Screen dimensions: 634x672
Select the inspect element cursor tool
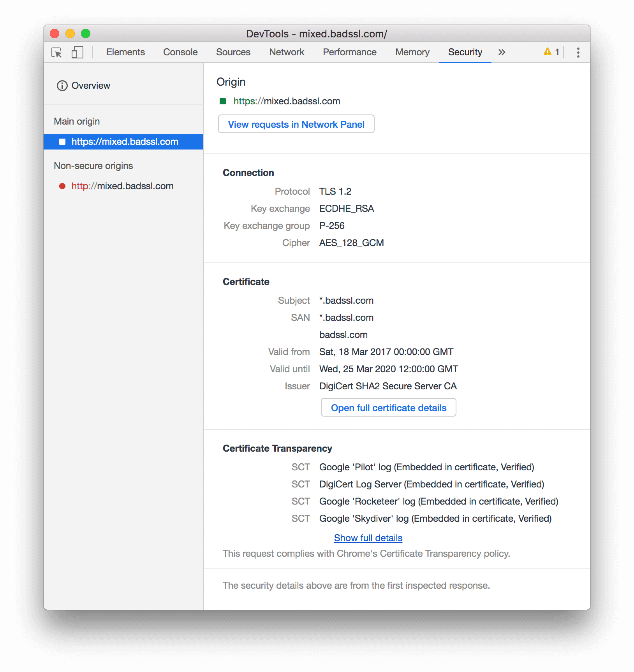(56, 52)
